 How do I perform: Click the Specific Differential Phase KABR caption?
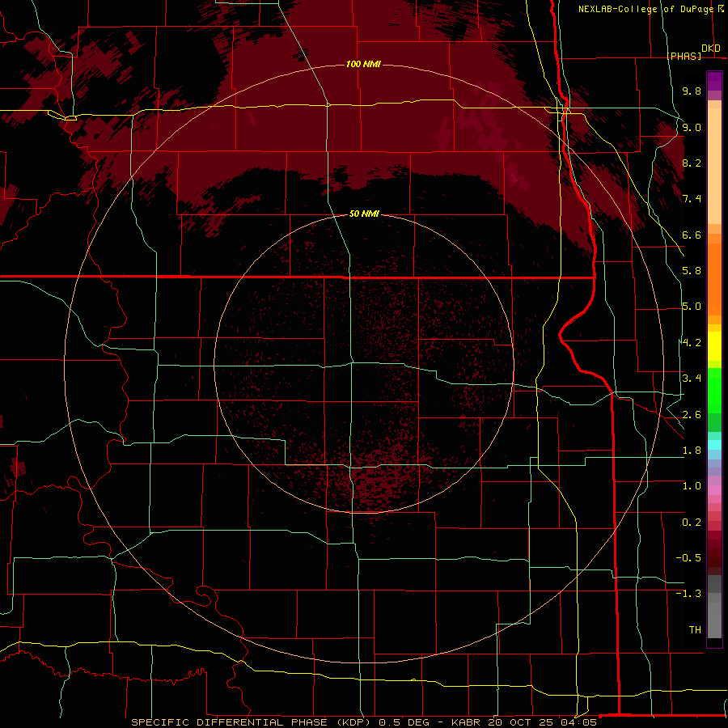coord(364,722)
